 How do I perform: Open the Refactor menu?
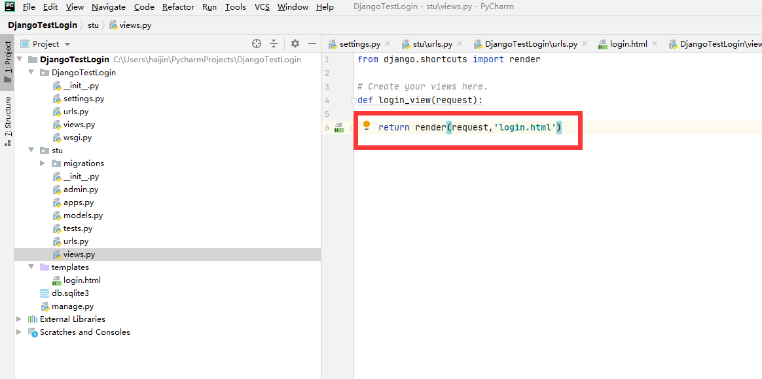click(x=178, y=7)
